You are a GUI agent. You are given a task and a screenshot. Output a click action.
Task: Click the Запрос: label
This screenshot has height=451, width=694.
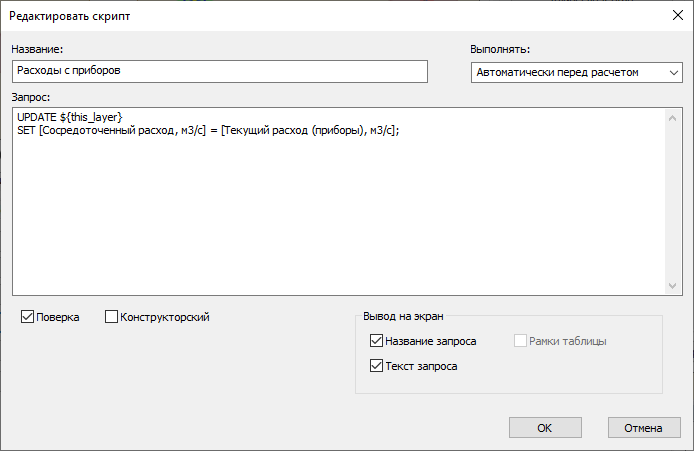click(x=31, y=97)
